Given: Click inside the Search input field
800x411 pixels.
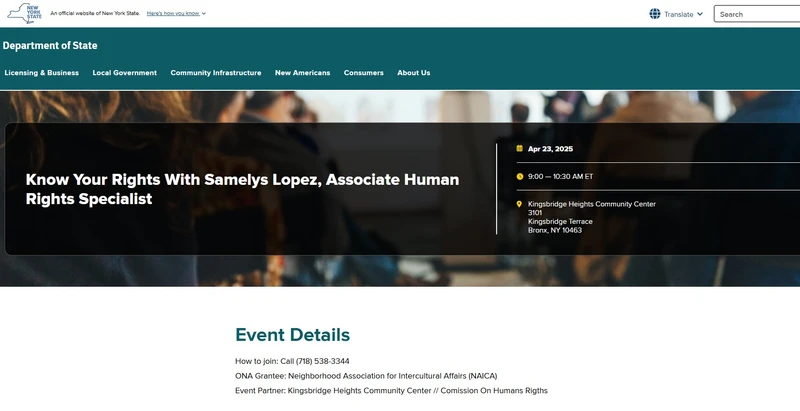Looking at the screenshot, I should 757,14.
